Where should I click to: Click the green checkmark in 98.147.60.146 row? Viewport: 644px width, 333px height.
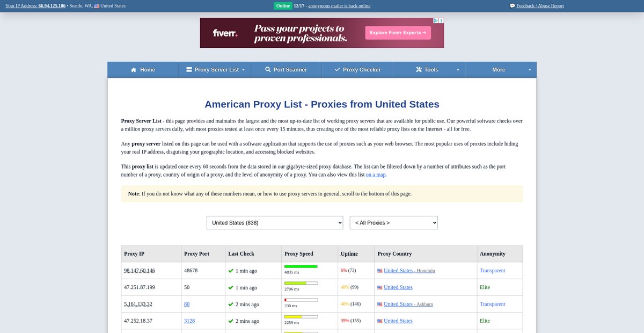[x=231, y=271]
